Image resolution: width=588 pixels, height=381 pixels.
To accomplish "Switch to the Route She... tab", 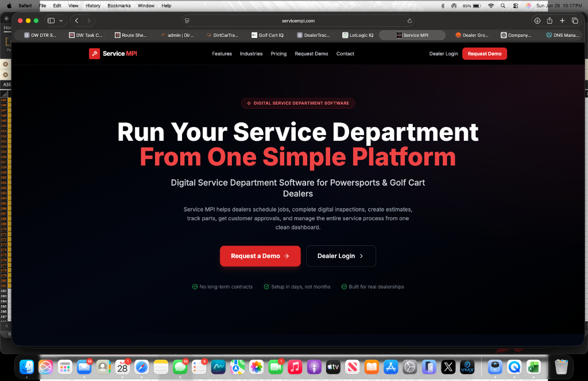I will (131, 35).
